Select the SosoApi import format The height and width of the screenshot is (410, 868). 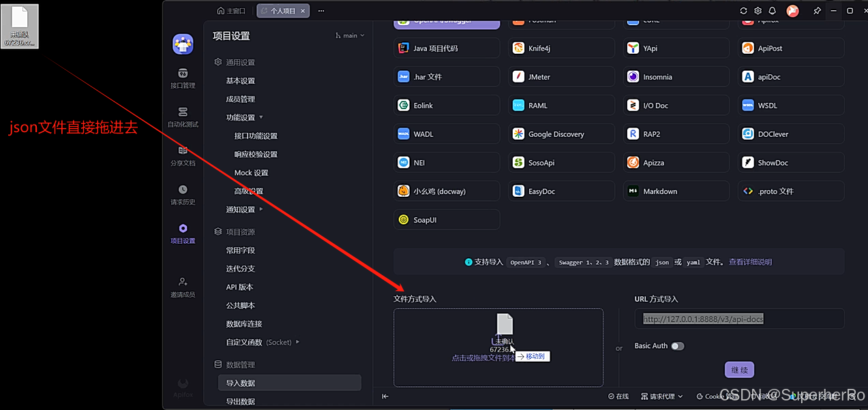pyautogui.click(x=561, y=163)
